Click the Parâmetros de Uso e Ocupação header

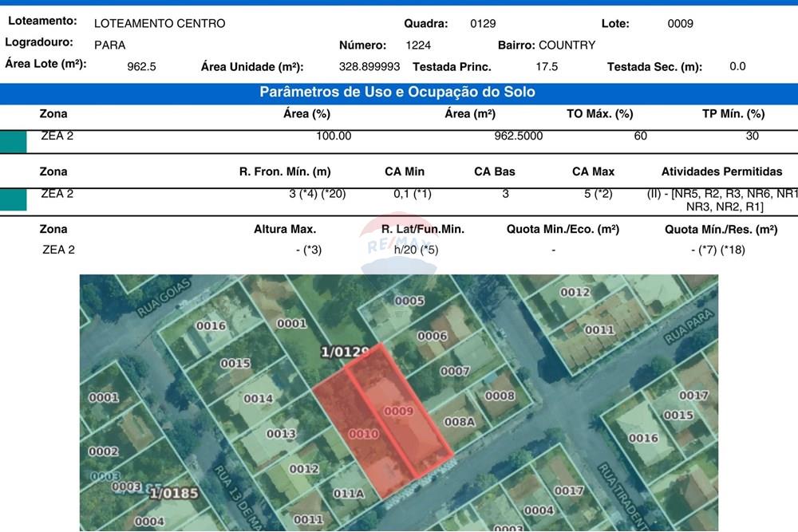coord(397,93)
